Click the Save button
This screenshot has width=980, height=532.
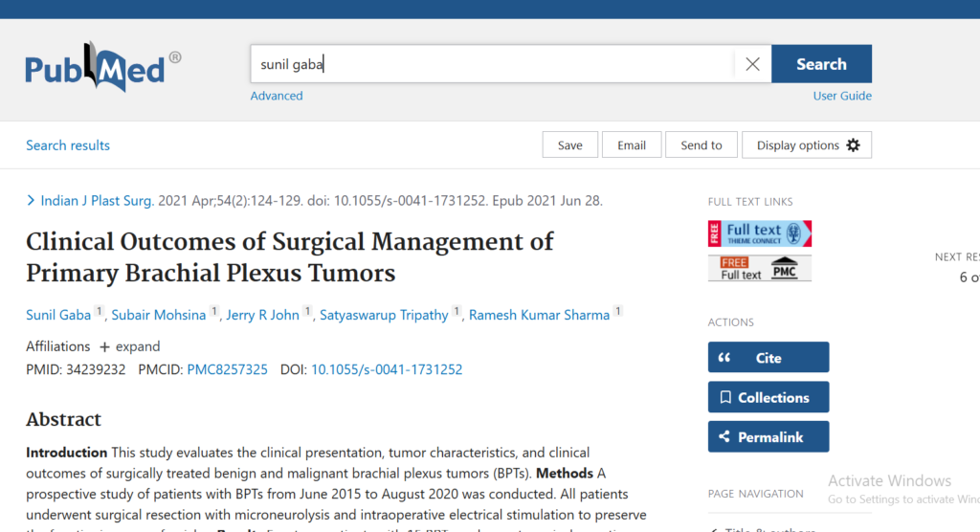(x=569, y=145)
